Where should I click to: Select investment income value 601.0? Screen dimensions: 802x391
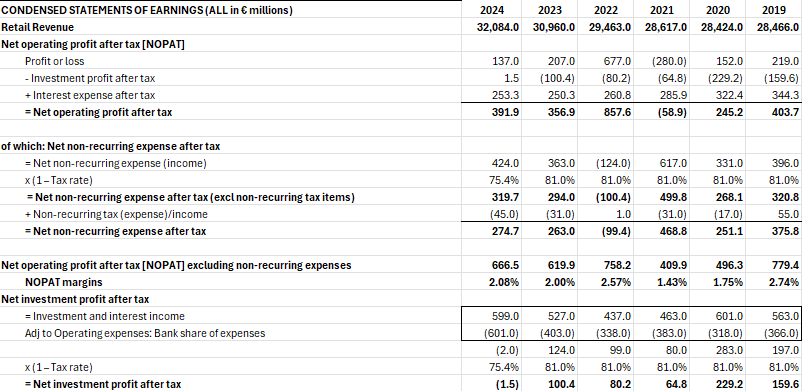tap(731, 316)
